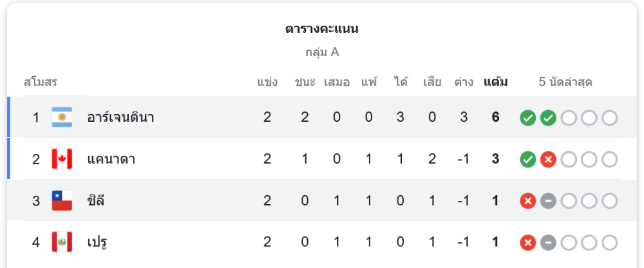Click Canada's green win checkmark

point(528,159)
